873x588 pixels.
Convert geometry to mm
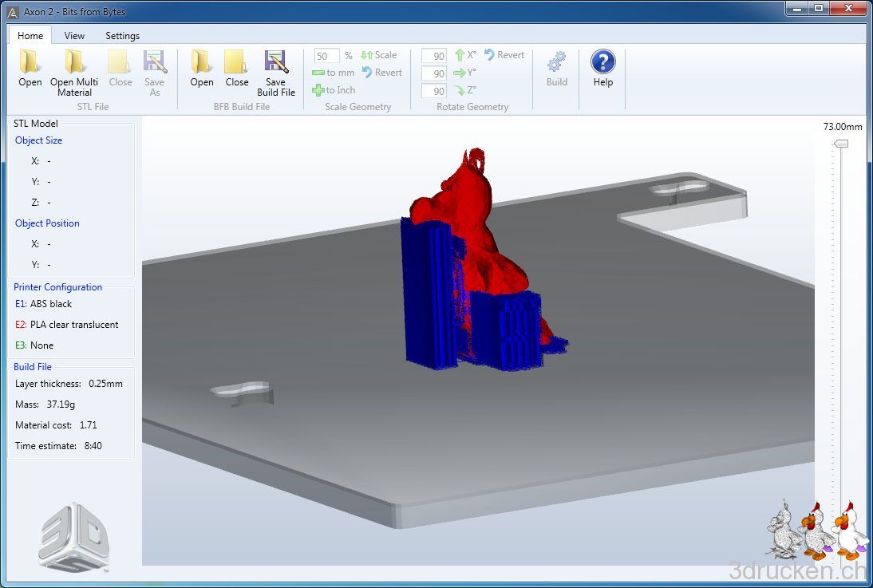coord(333,73)
